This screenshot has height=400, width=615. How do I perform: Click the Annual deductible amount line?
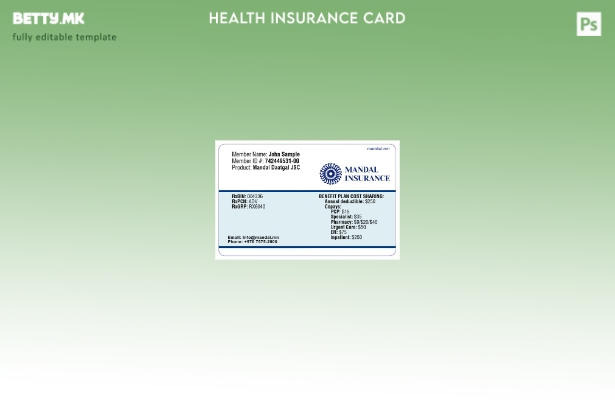click(x=350, y=201)
